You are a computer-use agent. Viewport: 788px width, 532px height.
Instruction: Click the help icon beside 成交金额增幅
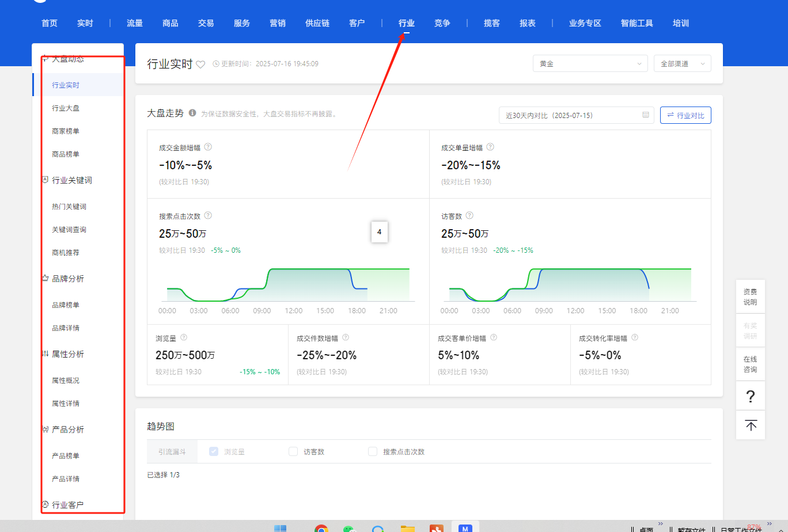(208, 147)
